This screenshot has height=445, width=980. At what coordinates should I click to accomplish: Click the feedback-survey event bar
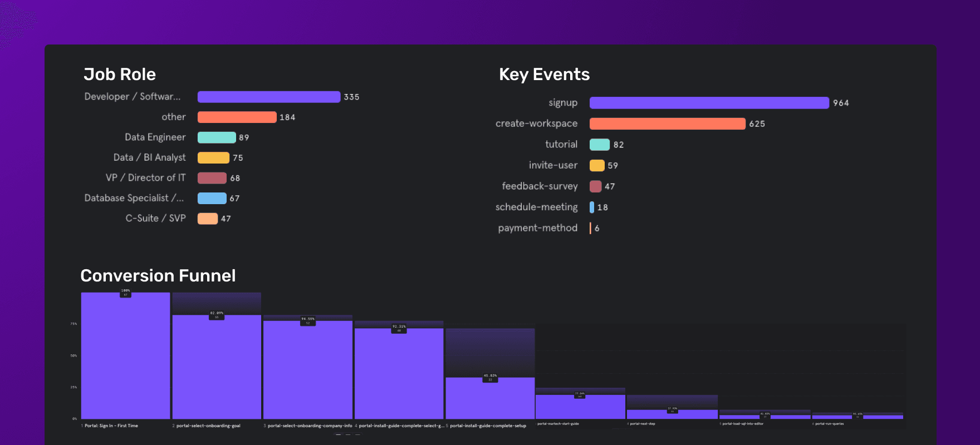(596, 186)
